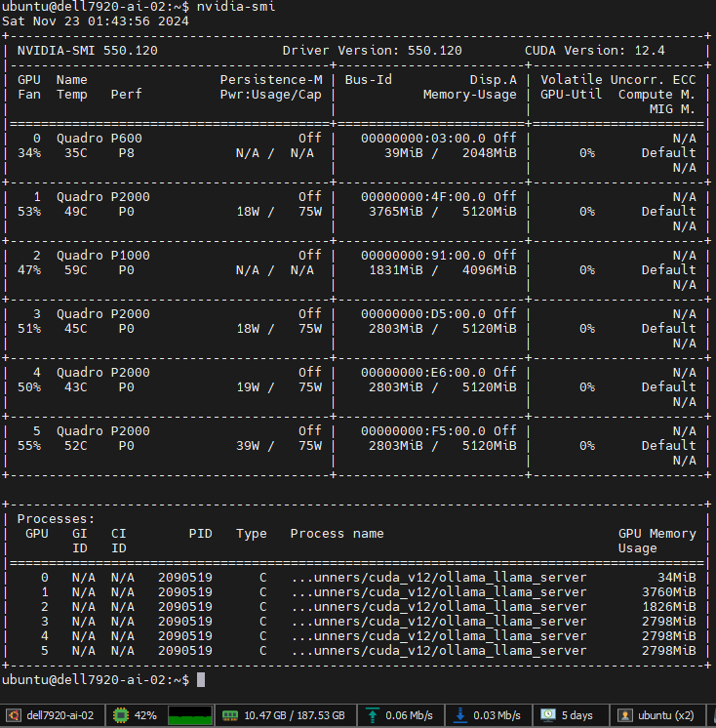Click the 3760MiB process memory value
The image size is (716, 728).
click(x=668, y=592)
